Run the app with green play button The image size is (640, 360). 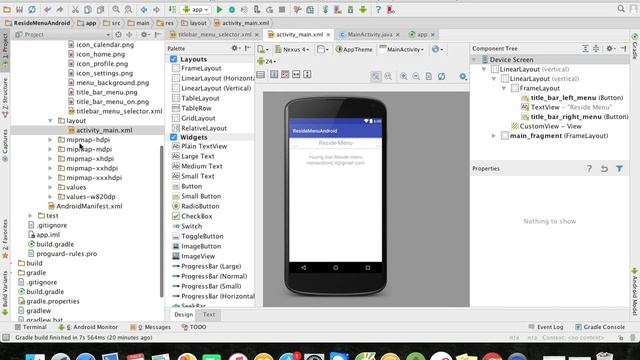pos(219,9)
